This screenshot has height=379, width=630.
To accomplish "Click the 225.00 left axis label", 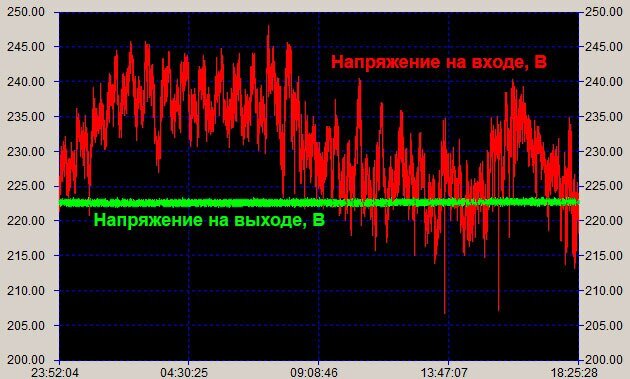I will point(26,186).
